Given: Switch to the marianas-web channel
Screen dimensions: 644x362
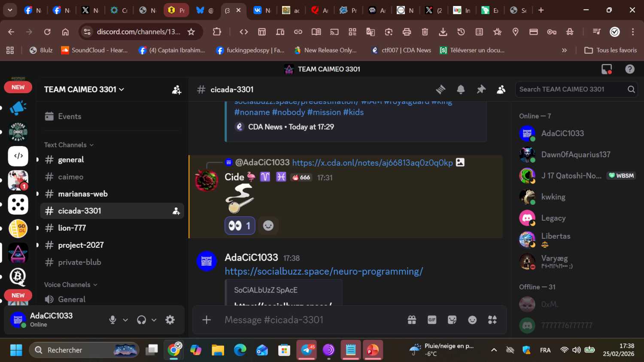Looking at the screenshot, I should pos(83,194).
